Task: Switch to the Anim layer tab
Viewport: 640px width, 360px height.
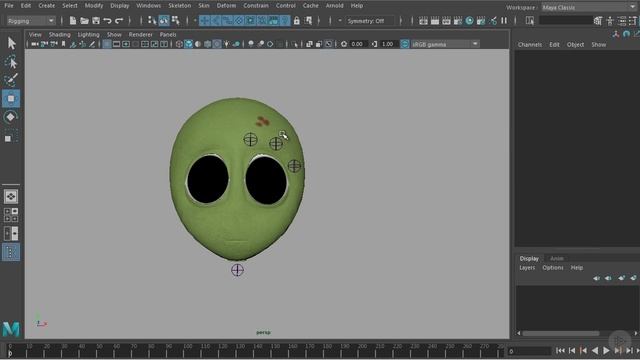Action: tap(557, 258)
